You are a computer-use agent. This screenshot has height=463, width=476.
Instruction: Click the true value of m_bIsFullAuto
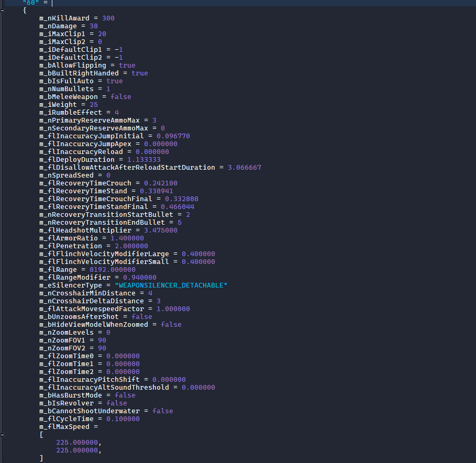click(x=114, y=81)
